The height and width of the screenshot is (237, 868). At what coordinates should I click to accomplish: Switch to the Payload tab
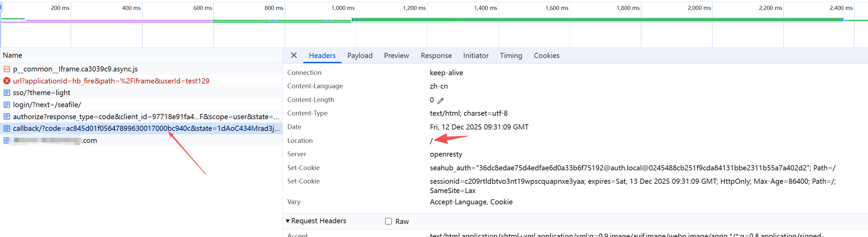(360, 56)
